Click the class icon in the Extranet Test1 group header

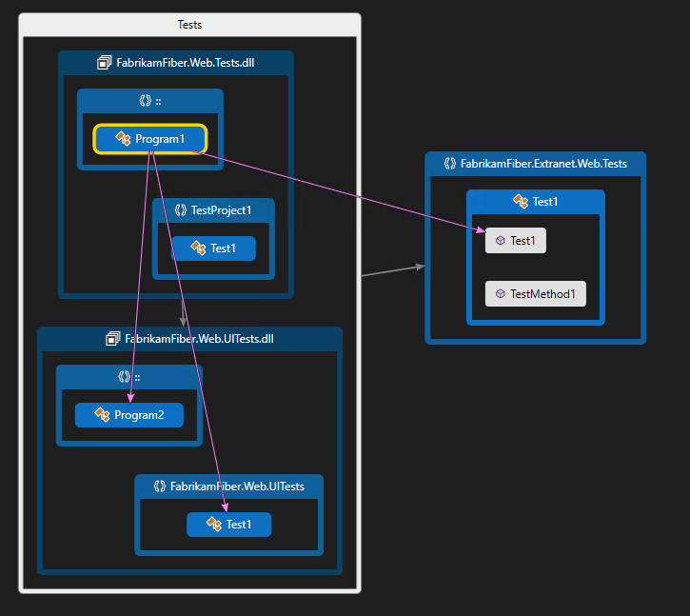(520, 202)
